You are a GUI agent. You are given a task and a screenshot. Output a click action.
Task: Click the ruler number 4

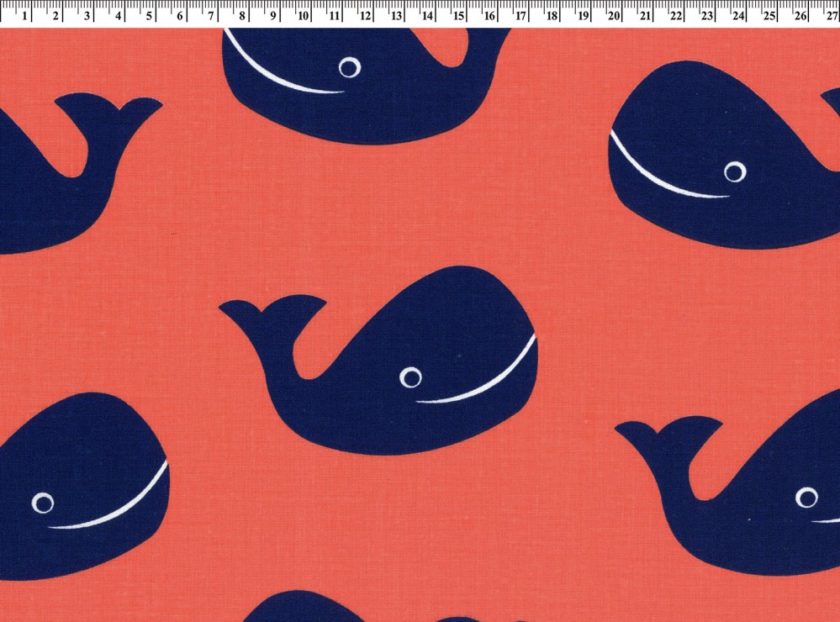tap(118, 16)
